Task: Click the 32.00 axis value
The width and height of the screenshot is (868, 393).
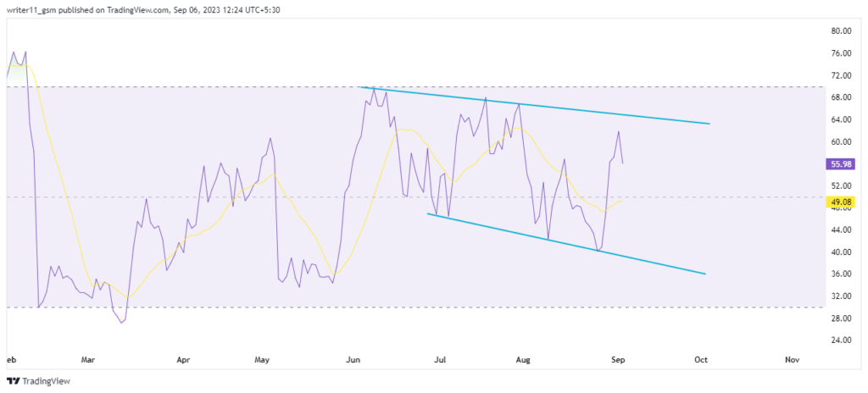Action: pyautogui.click(x=840, y=296)
